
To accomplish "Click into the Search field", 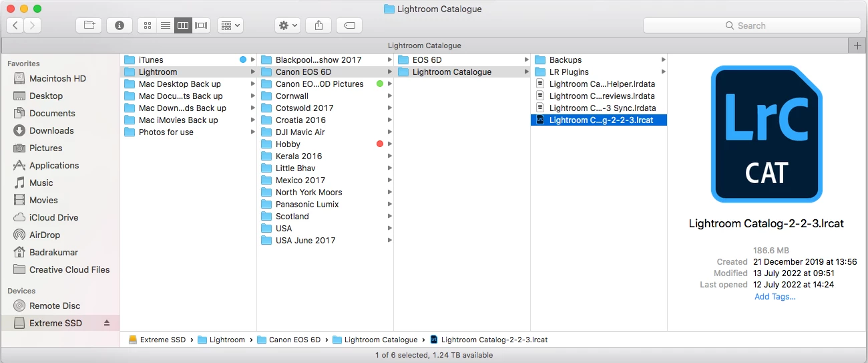I will [752, 25].
